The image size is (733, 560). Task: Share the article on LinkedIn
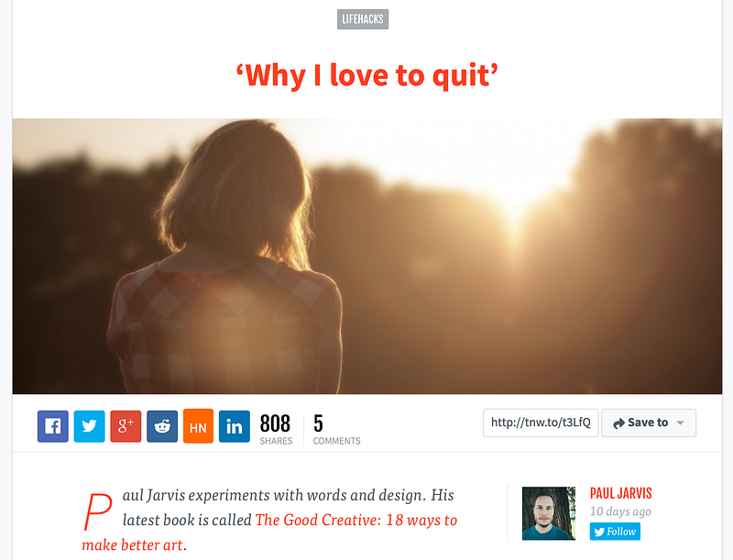pos(235,426)
